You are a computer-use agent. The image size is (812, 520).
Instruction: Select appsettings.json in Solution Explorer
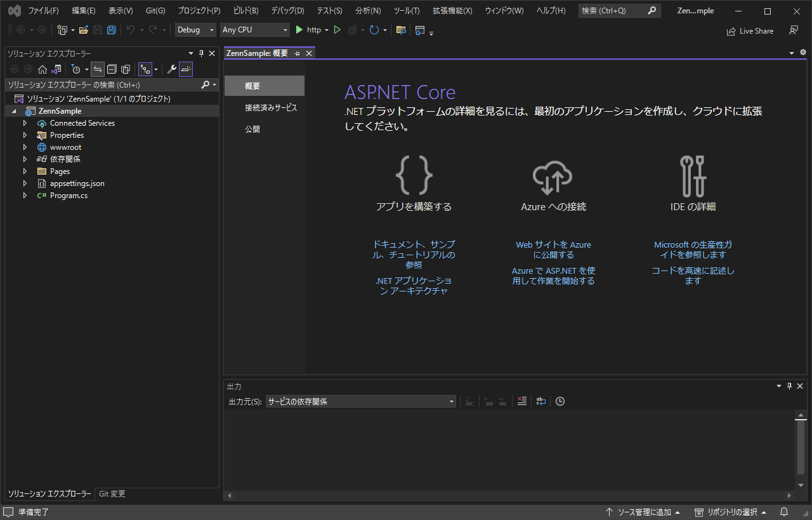[77, 183]
